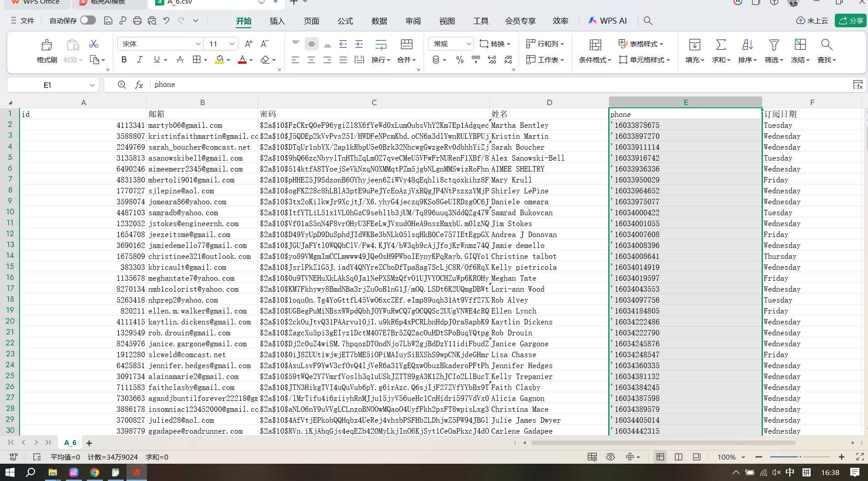Click the Sum (求和) button
Viewport: 868px width, 481px height.
pos(721,51)
